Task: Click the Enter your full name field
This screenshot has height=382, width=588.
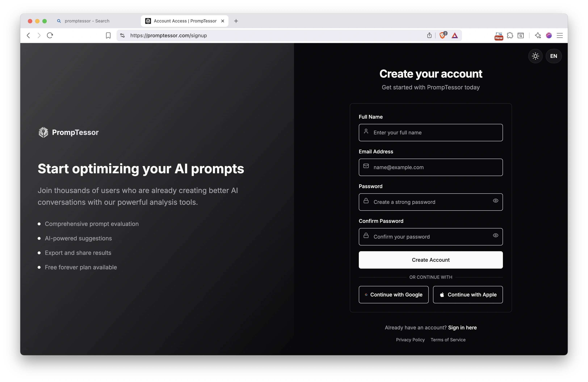Action: [430, 133]
